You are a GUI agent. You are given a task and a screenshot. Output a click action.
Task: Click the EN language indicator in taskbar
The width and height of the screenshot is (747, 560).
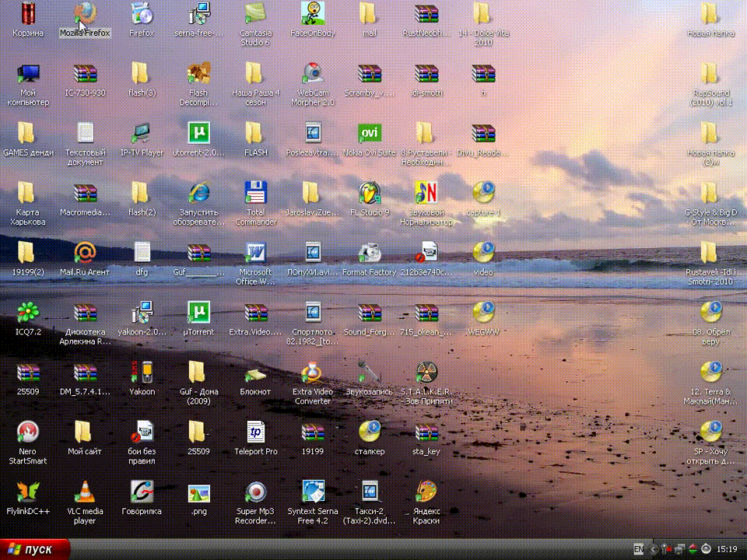point(638,549)
